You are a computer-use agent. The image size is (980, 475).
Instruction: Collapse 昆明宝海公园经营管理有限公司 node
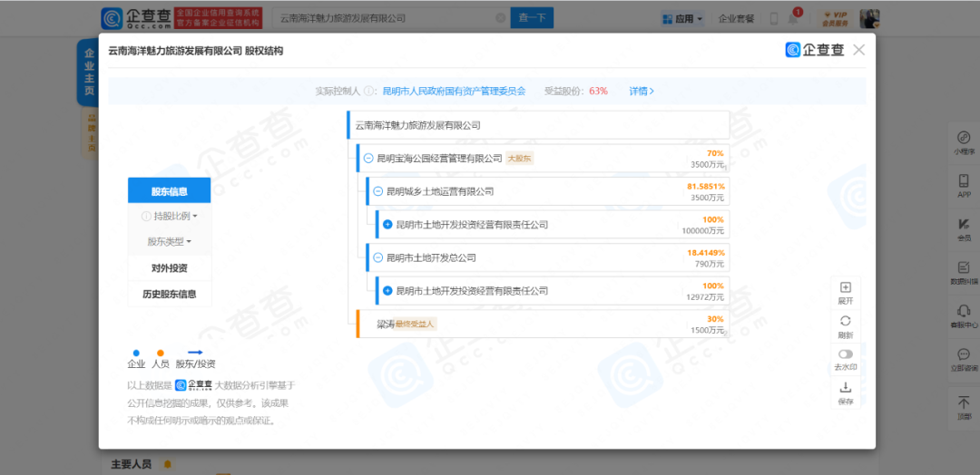tap(367, 159)
